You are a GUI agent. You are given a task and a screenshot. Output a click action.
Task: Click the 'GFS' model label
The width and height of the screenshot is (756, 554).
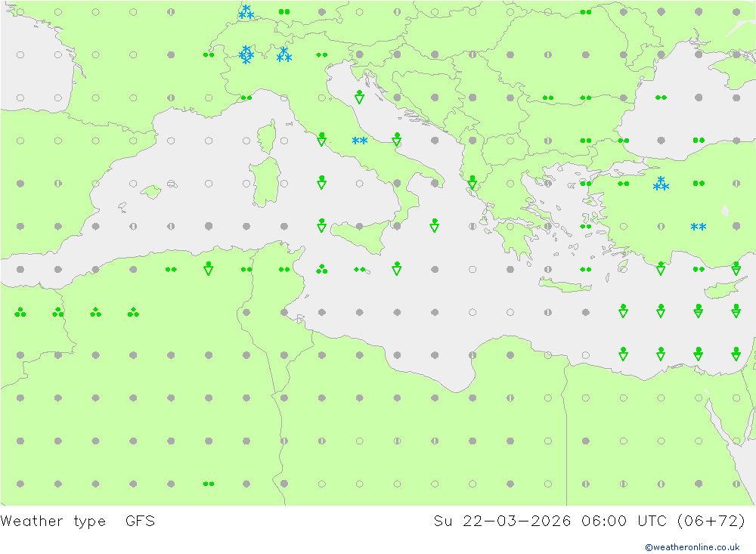click(140, 522)
